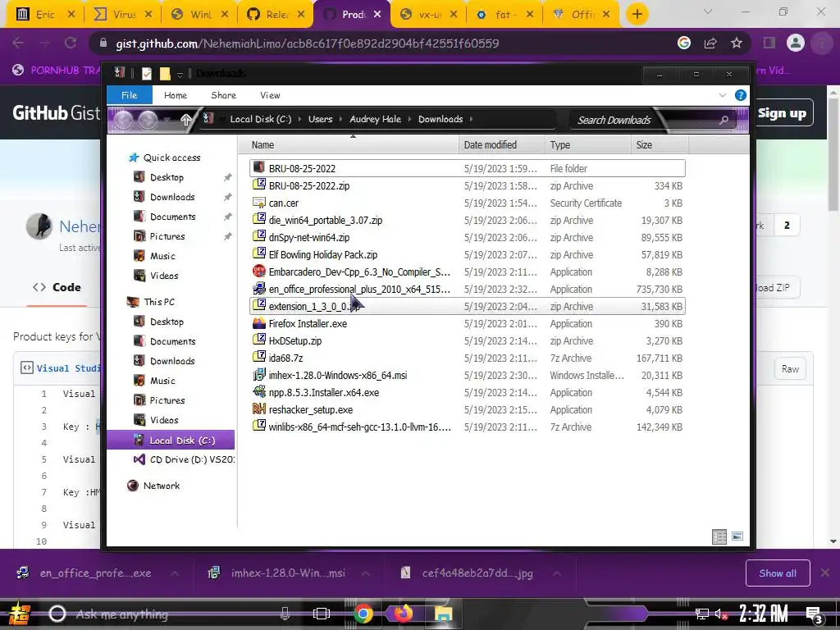Click the Raw button on the gist

click(x=790, y=368)
